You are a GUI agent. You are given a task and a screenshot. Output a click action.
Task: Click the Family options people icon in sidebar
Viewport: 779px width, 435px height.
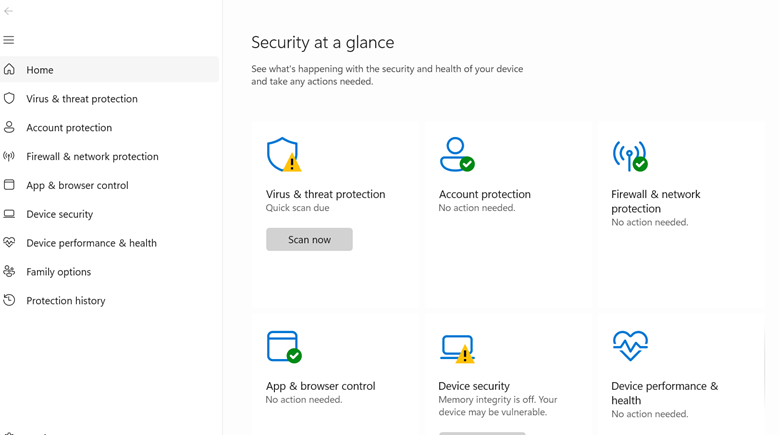(9, 271)
